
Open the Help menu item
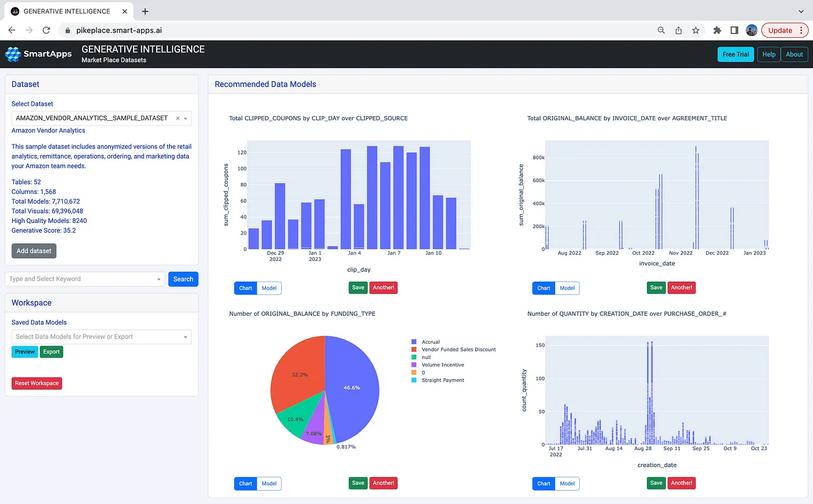[x=768, y=54]
